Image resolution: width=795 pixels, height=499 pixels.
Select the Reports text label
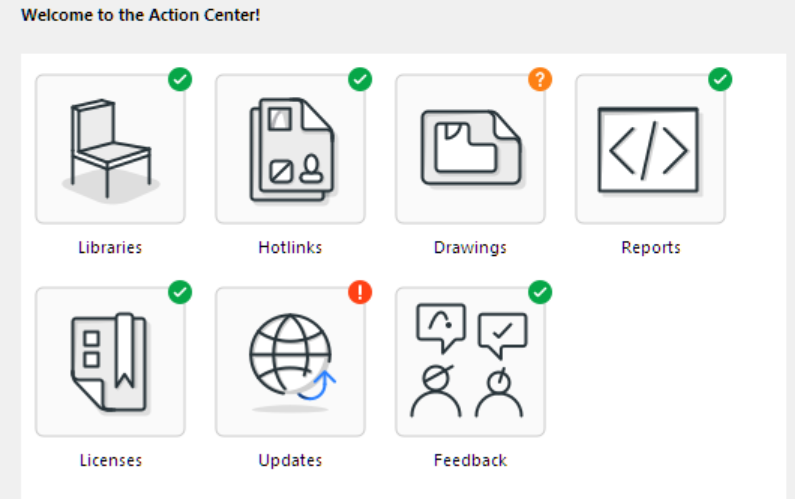click(651, 248)
